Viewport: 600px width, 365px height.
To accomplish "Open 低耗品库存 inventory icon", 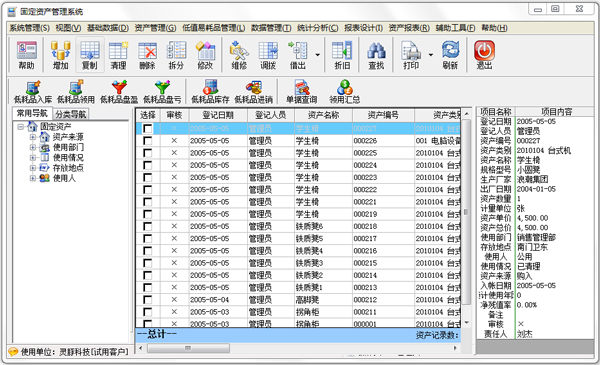I will tap(210, 92).
